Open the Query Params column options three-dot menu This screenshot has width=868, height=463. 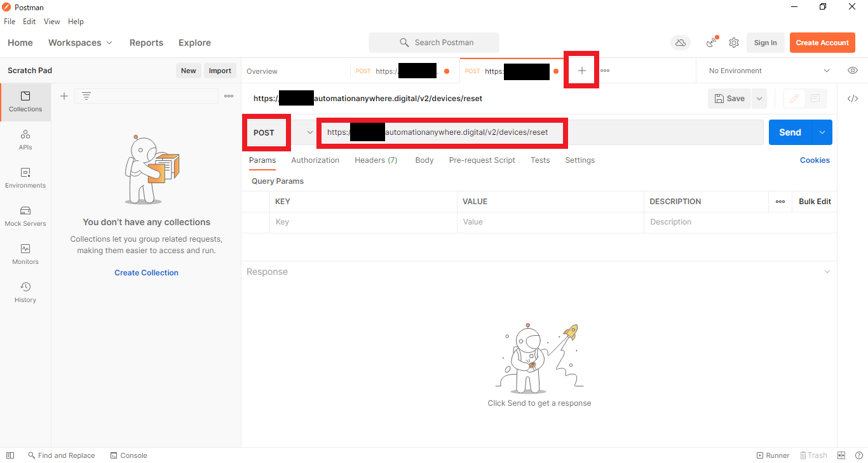pos(780,202)
